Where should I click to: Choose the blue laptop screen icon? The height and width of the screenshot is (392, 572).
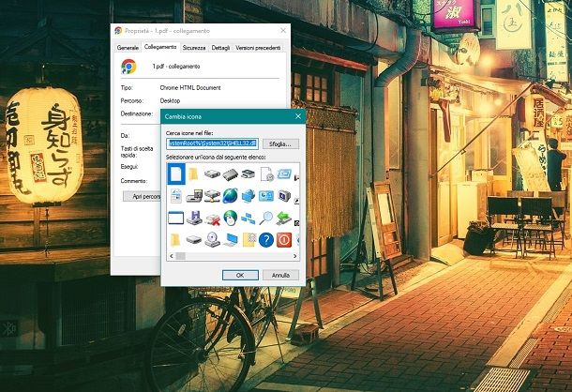coord(230,240)
